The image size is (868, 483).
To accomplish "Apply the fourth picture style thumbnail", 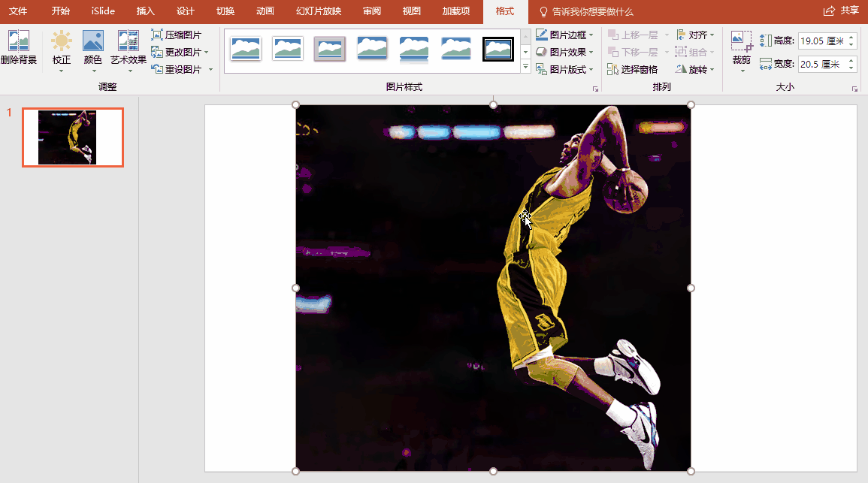I will [372, 49].
